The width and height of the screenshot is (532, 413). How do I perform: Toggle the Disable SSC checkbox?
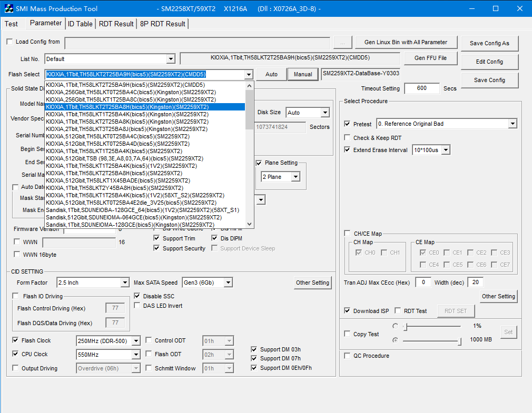point(137,296)
